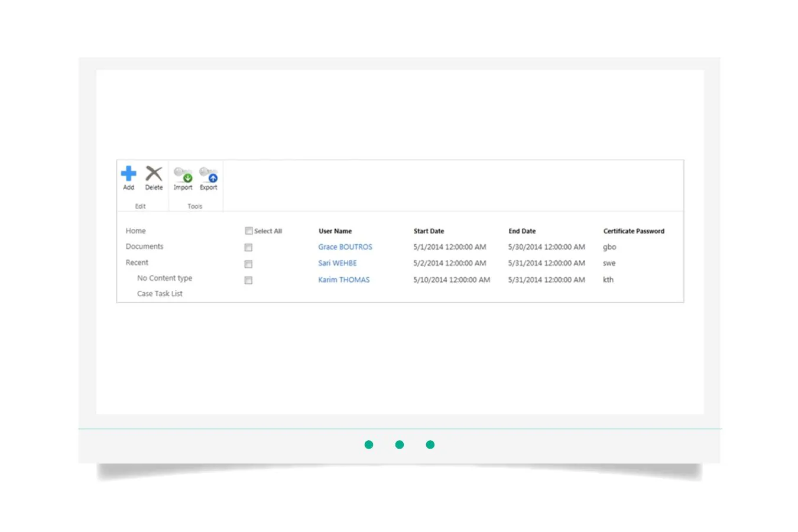Click the Export keys icon

(208, 174)
